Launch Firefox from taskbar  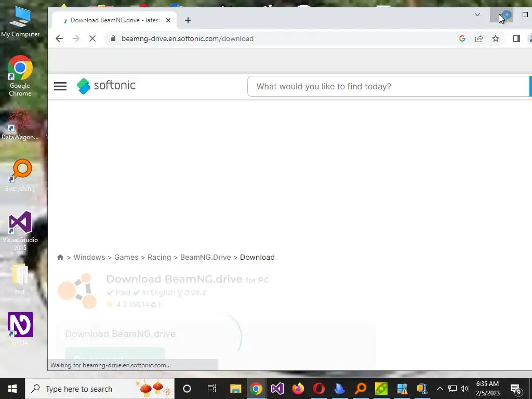[298, 389]
